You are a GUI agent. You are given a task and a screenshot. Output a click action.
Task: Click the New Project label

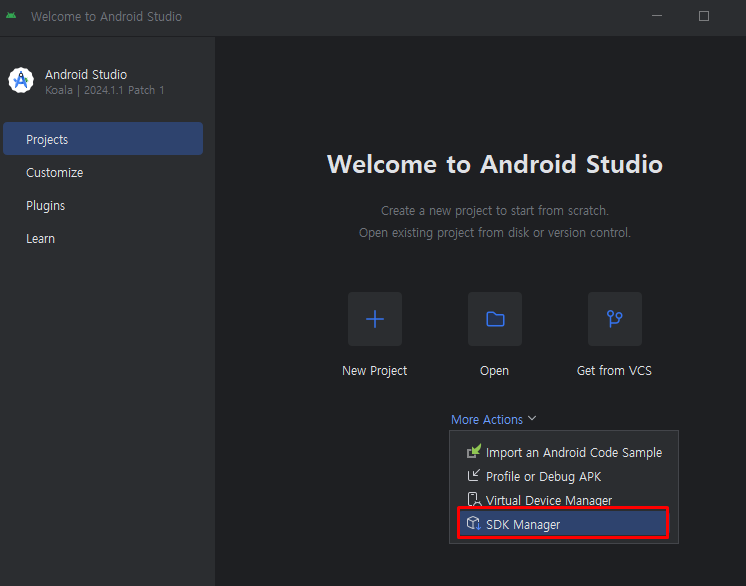(374, 371)
